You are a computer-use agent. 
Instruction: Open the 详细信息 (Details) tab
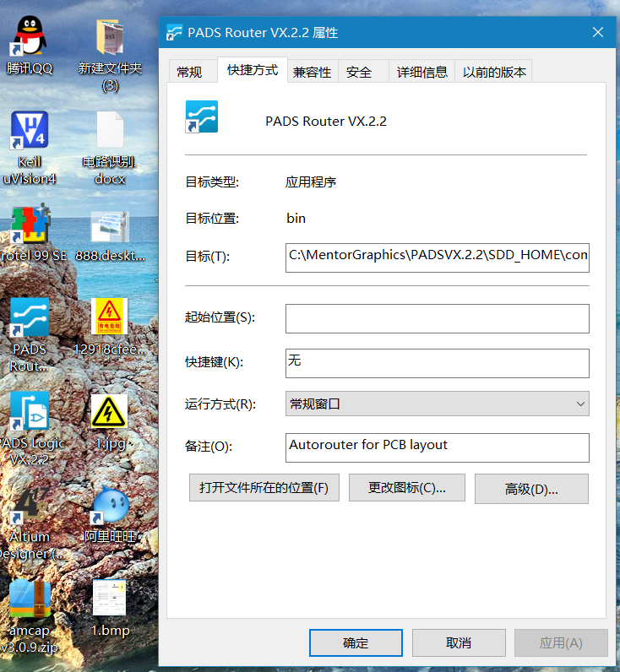click(422, 73)
